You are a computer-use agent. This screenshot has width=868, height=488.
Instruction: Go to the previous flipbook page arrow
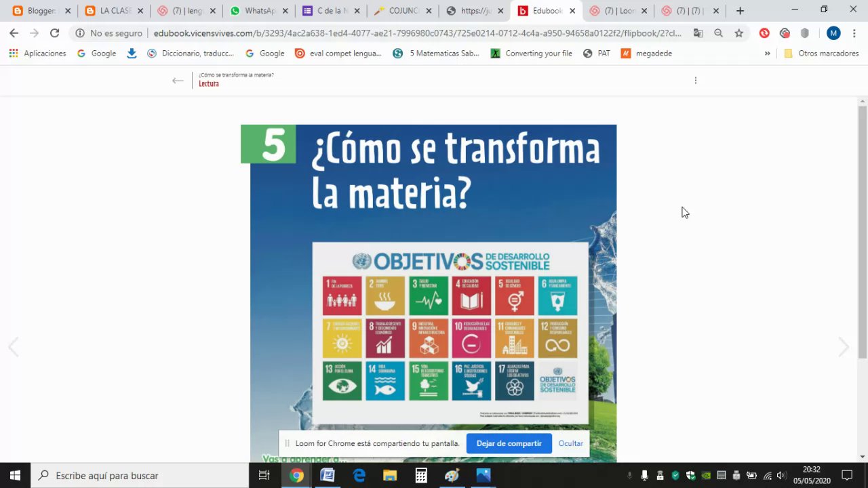point(13,347)
